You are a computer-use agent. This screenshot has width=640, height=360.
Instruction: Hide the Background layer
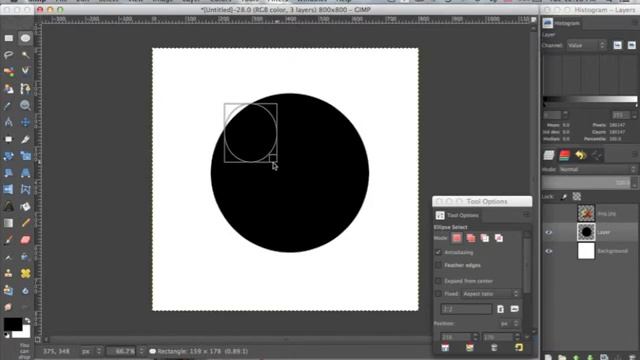(x=549, y=251)
